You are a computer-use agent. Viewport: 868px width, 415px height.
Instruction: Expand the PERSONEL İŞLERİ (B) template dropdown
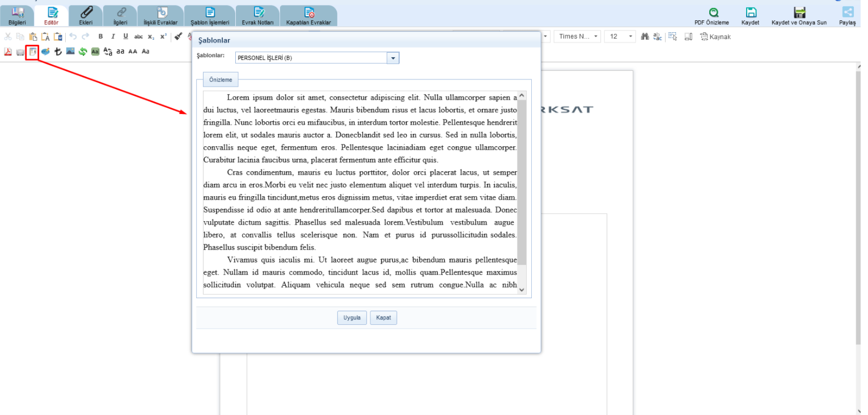coord(393,58)
